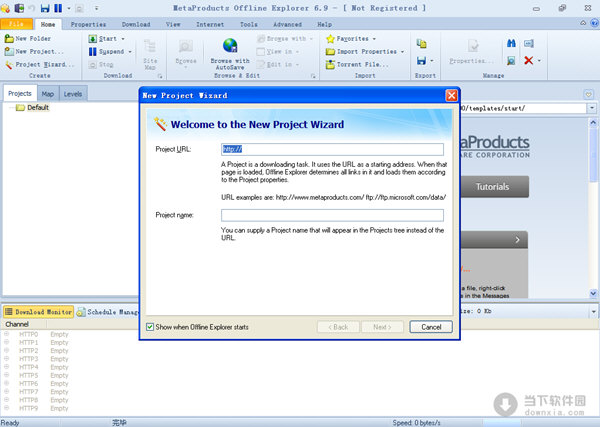Image resolution: width=600 pixels, height=427 pixels.
Task: Click the HTTP5 channel row
Action: (x=36, y=375)
